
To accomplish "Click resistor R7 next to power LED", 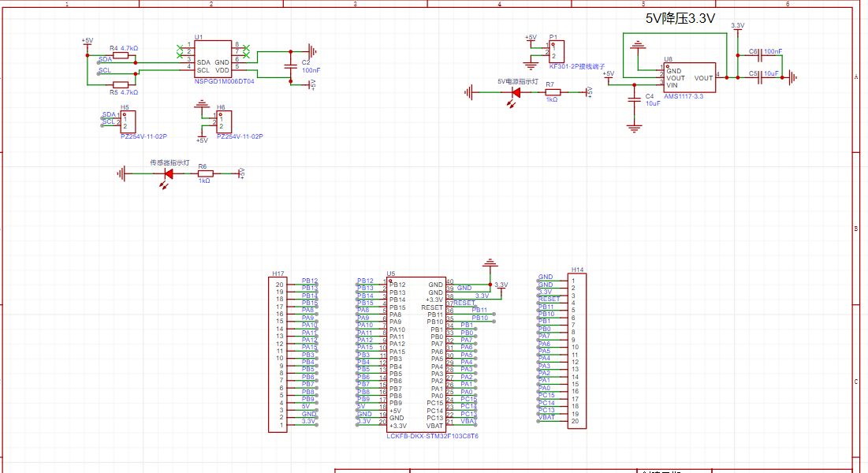I will coord(553,92).
